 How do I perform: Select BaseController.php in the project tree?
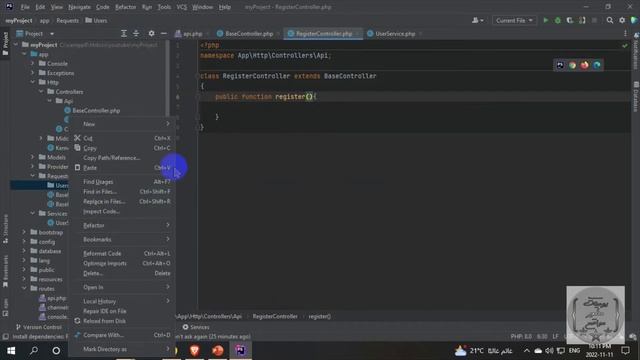[x=96, y=110]
